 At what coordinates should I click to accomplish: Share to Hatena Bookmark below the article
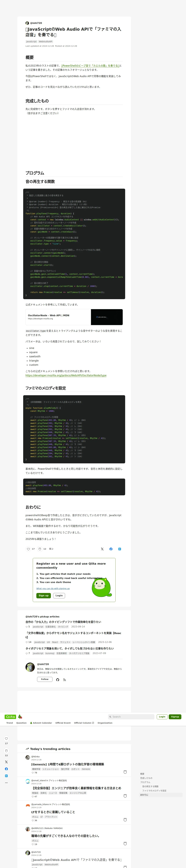click(120, 549)
